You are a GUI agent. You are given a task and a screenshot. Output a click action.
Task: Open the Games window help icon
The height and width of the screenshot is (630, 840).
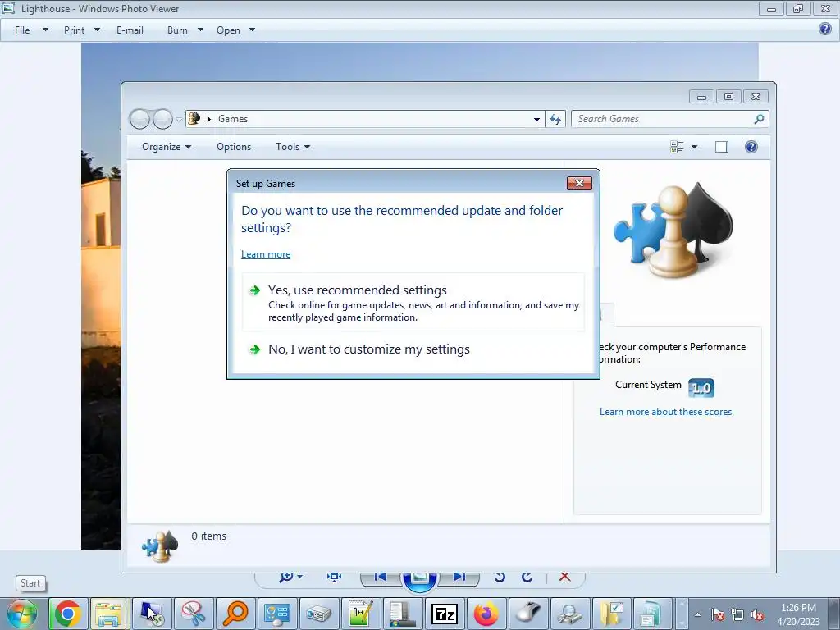(x=751, y=147)
